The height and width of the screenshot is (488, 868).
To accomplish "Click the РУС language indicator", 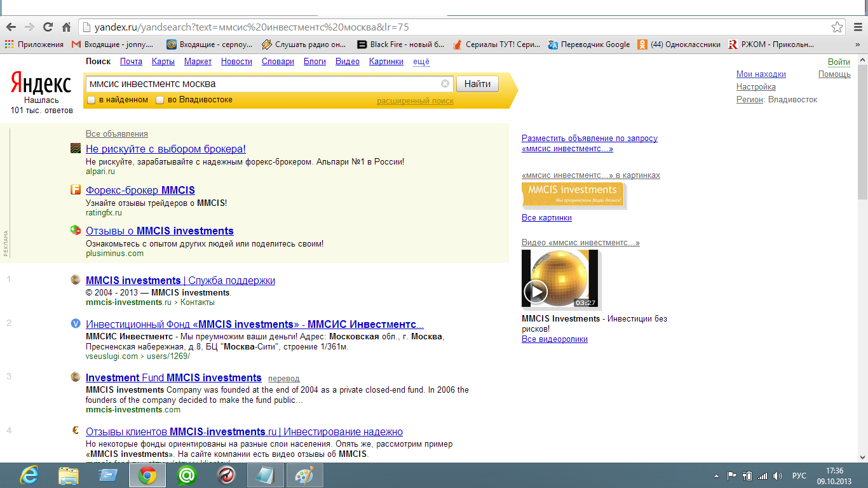I will coord(799,476).
